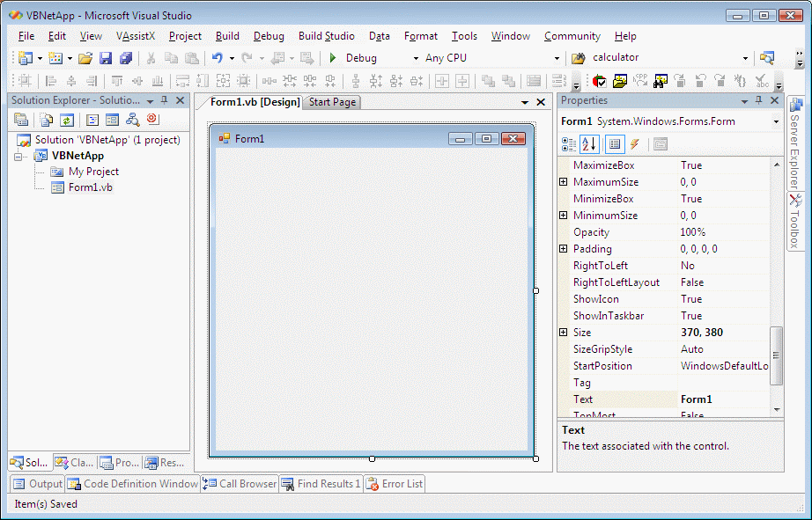
Task: Collapse the VBNetApp project node
Action: click(x=18, y=157)
